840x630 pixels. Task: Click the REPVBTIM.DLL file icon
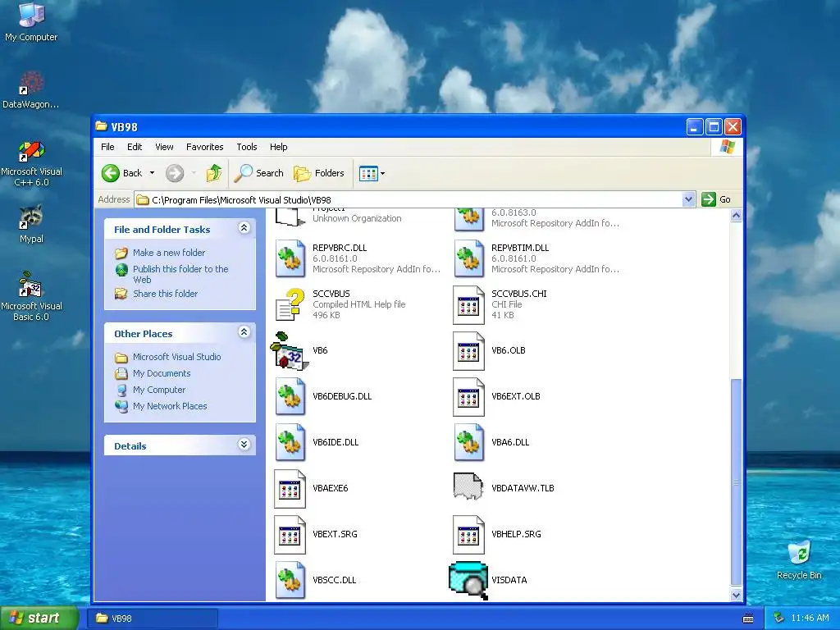(468, 258)
